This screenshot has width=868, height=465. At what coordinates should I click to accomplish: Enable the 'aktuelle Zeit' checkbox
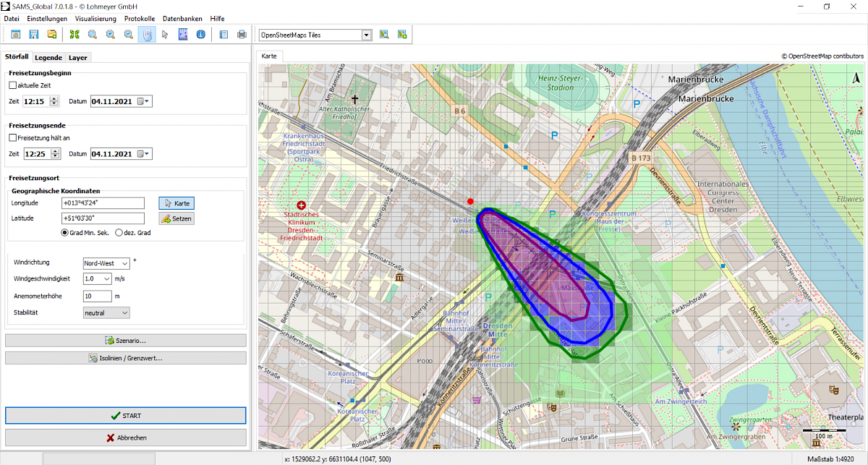(x=13, y=85)
